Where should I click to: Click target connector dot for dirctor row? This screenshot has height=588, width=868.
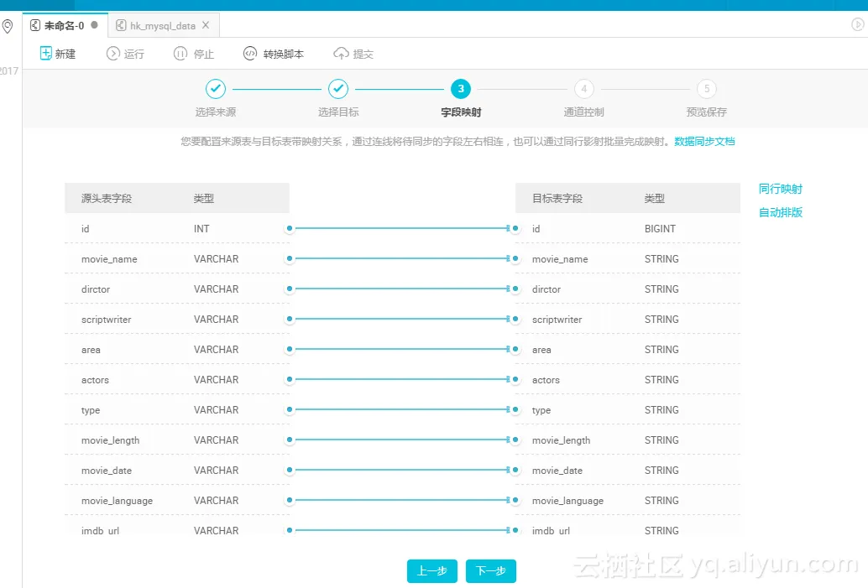[515, 289]
